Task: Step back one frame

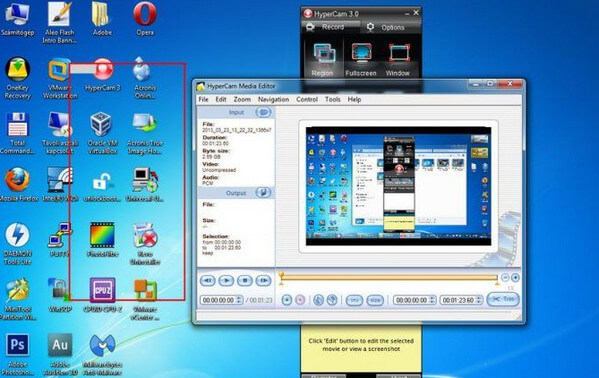Action: coord(208,281)
